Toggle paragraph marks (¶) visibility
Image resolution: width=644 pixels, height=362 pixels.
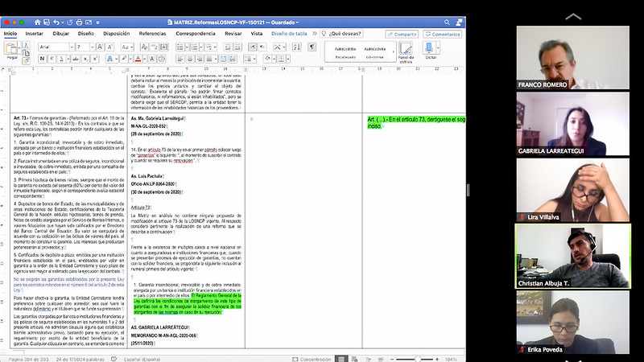coord(312,47)
